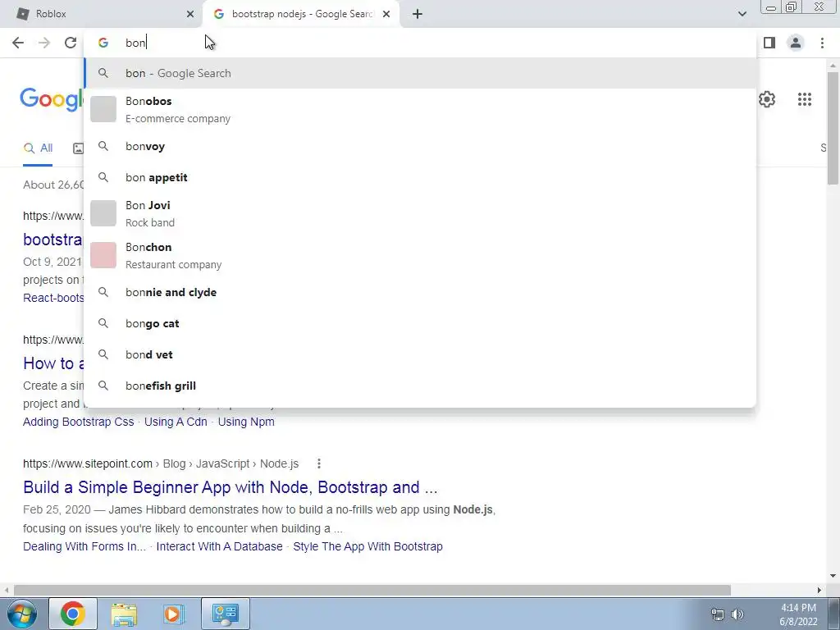Open options menu for sitepoint result
This screenshot has width=840, height=630.
tap(319, 463)
